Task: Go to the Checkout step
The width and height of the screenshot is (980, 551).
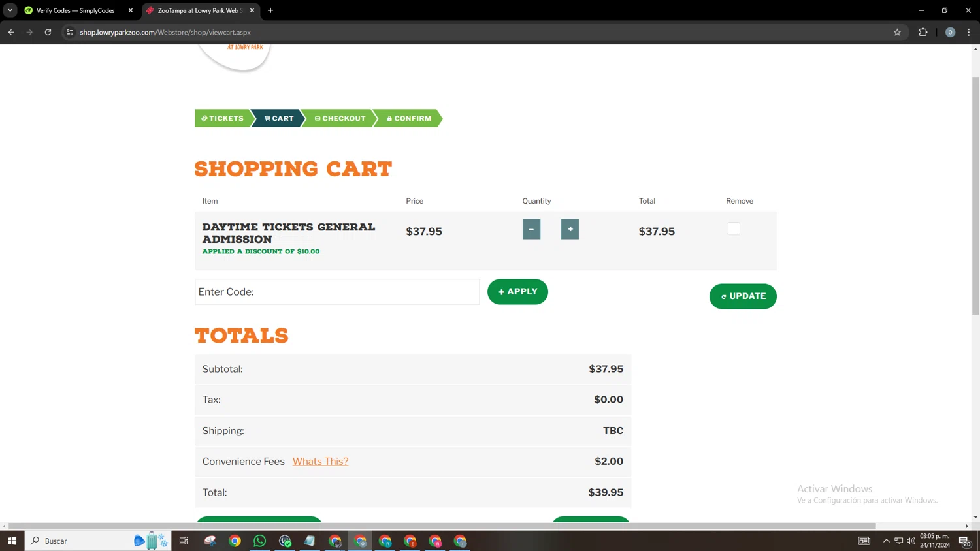Action: 340,118
